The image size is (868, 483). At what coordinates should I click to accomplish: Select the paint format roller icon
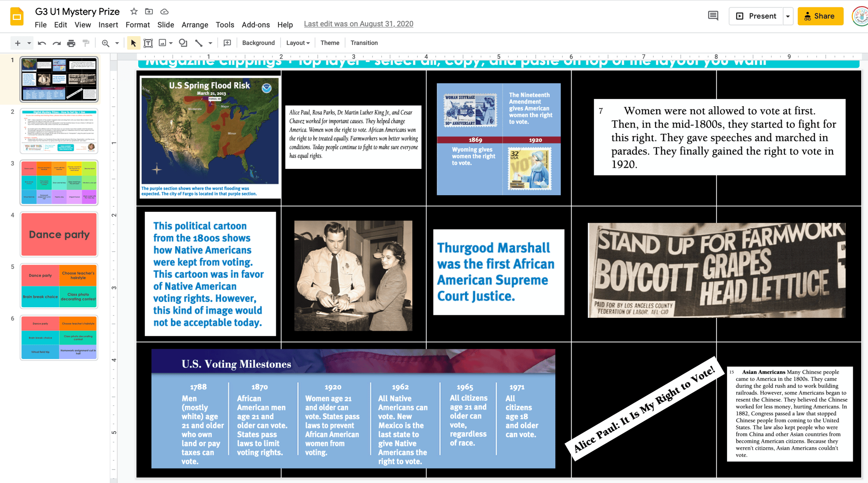point(86,43)
